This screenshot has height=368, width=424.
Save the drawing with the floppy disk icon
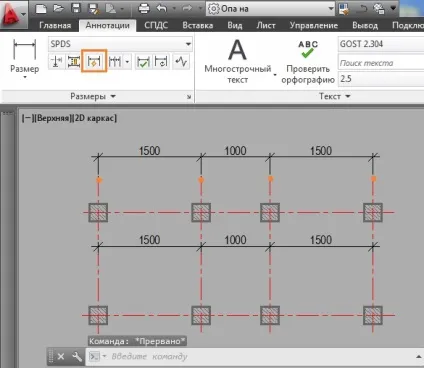click(x=76, y=8)
